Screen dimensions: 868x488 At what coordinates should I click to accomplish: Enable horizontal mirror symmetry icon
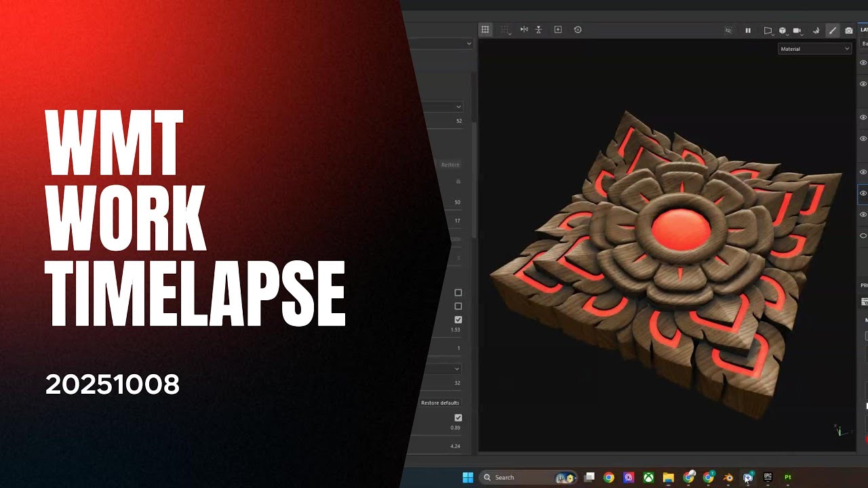524,30
